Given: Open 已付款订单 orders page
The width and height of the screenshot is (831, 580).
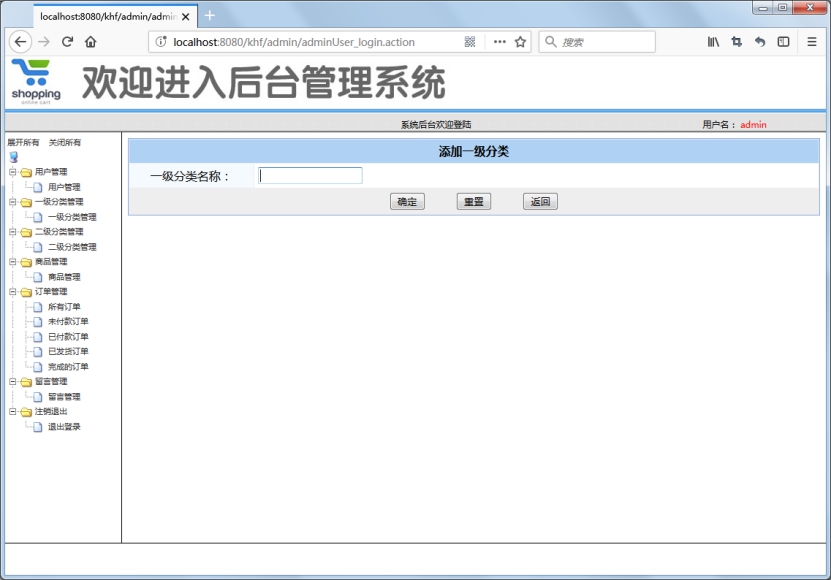Looking at the screenshot, I should pos(68,337).
